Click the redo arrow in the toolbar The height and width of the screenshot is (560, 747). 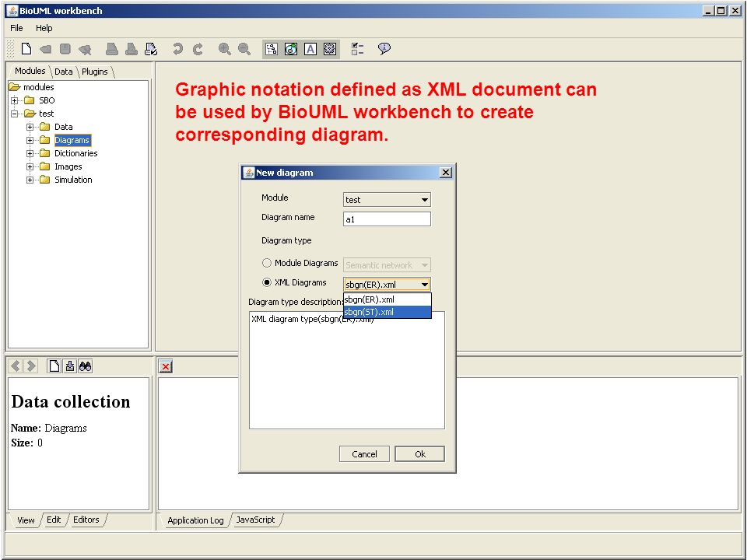tap(198, 48)
